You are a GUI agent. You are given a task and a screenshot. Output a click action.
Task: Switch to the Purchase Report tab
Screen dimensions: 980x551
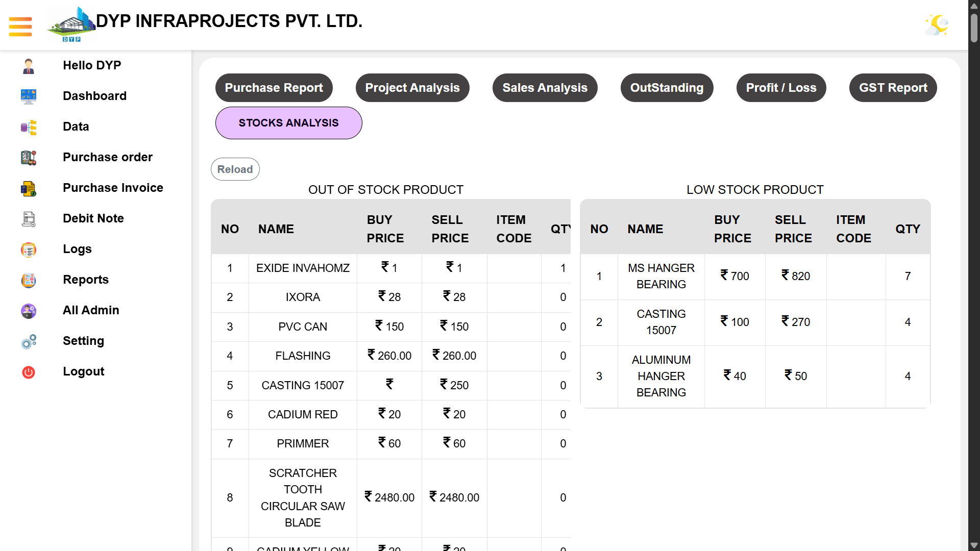[x=274, y=88]
